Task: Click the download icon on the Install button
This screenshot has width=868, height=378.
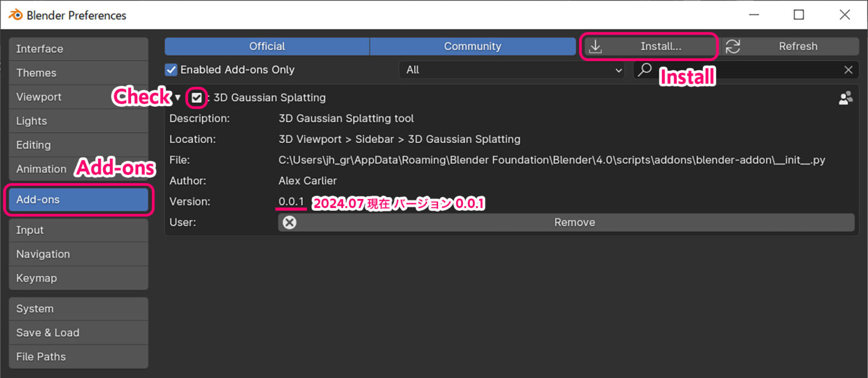Action: tap(595, 46)
